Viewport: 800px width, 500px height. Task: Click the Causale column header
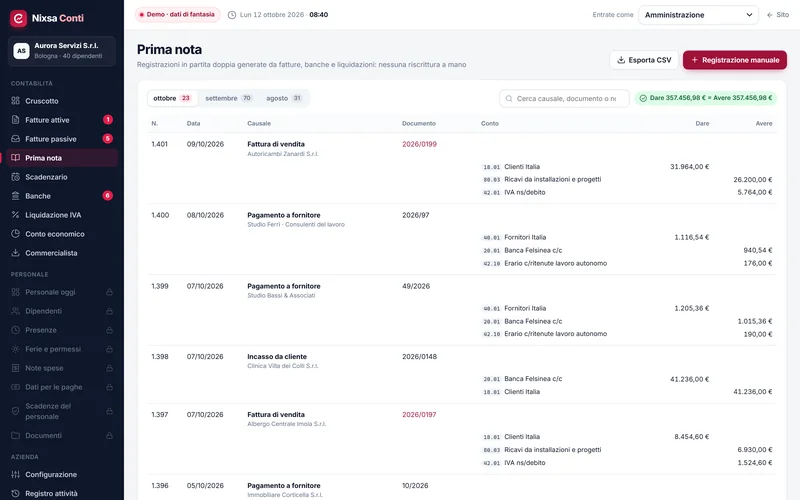pos(259,123)
